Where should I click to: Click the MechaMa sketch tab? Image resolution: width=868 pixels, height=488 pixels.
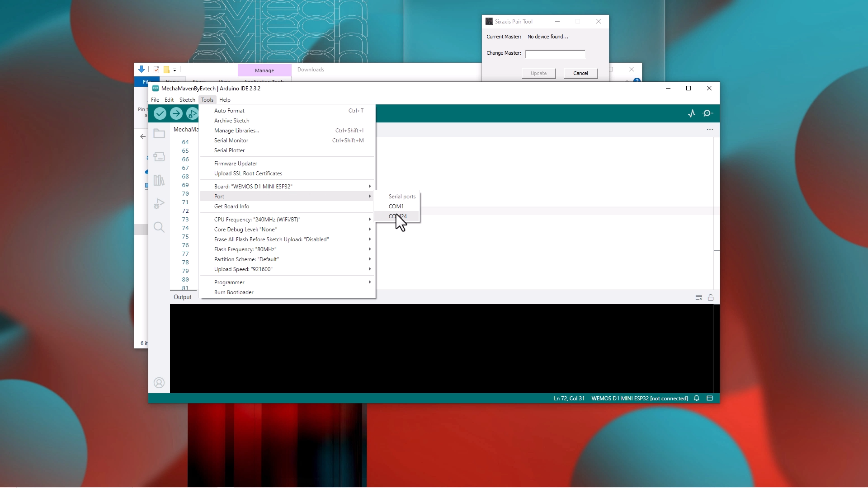[x=186, y=130]
